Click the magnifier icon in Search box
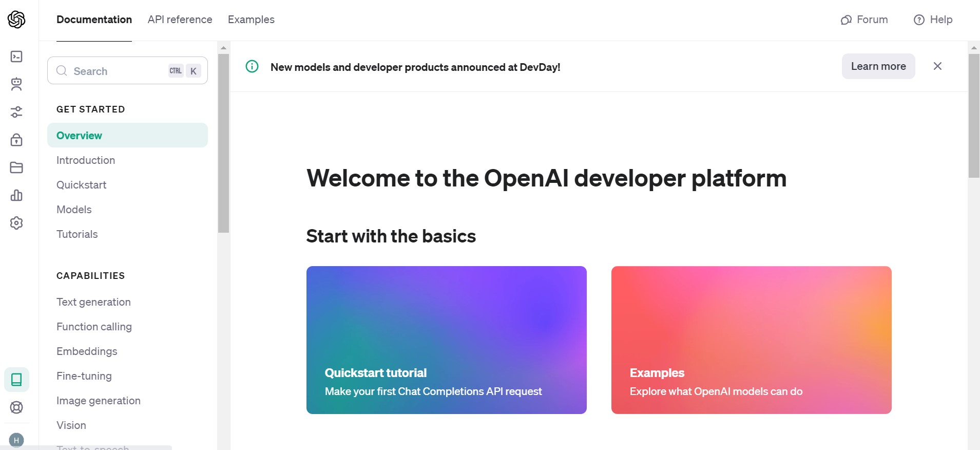The width and height of the screenshot is (980, 450). (x=62, y=71)
